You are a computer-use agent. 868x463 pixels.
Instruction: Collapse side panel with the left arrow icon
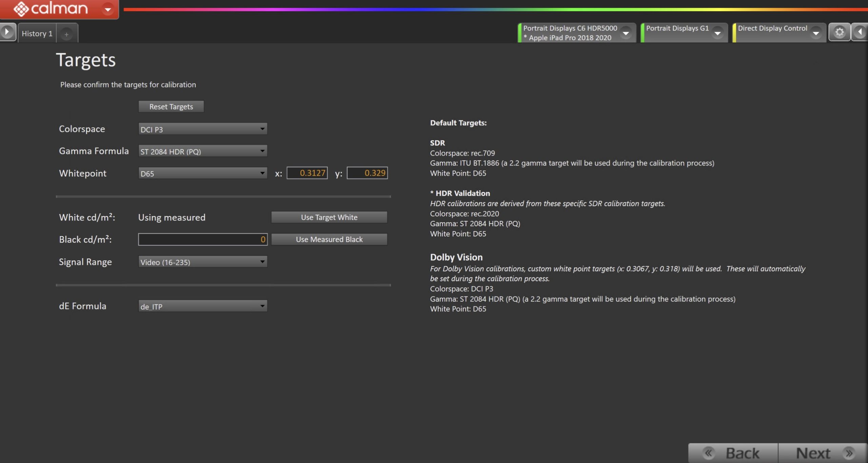coord(860,32)
